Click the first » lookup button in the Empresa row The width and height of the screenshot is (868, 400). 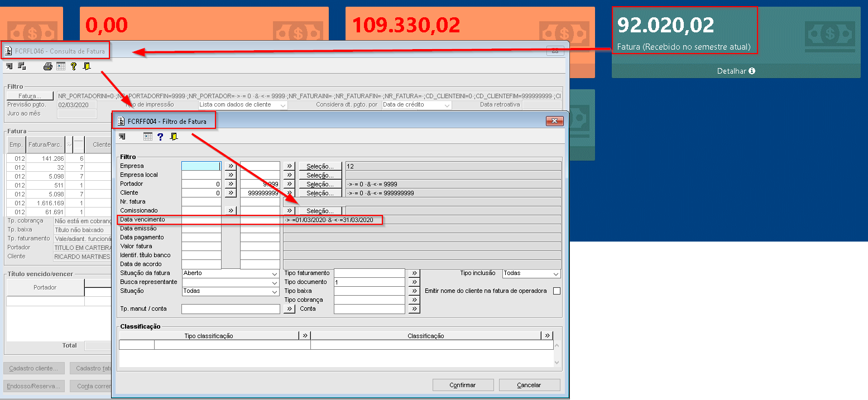[x=231, y=166]
